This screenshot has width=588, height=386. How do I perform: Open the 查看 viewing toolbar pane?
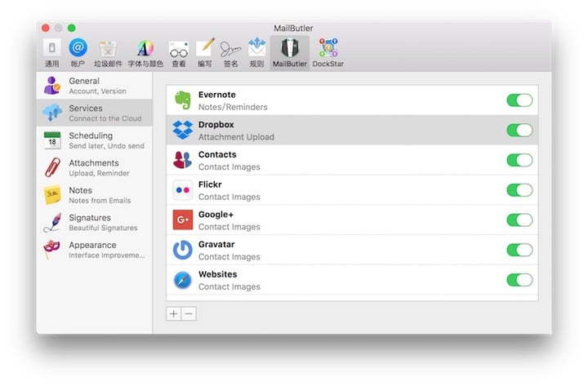(178, 51)
